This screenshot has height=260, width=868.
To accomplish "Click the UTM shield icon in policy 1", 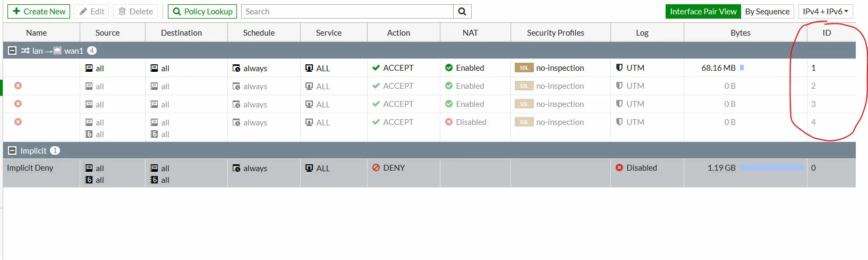I will coord(619,68).
